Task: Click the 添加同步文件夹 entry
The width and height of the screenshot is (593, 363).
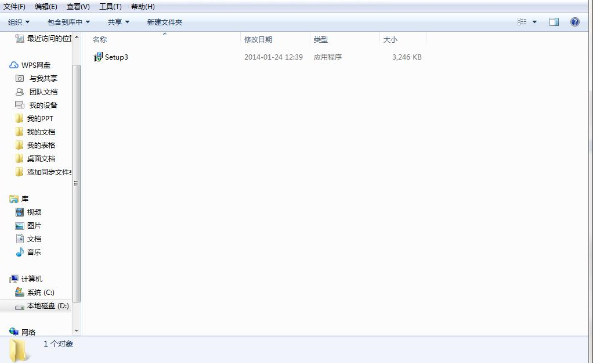Action: [43, 172]
